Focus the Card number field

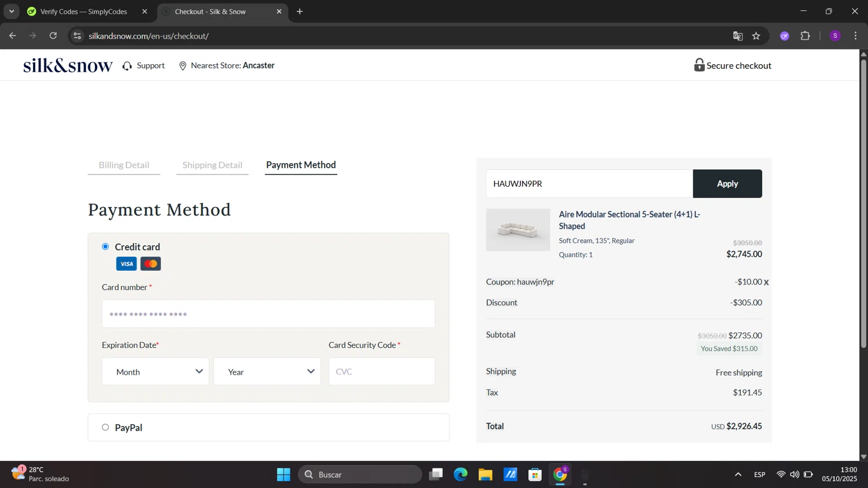point(269,314)
